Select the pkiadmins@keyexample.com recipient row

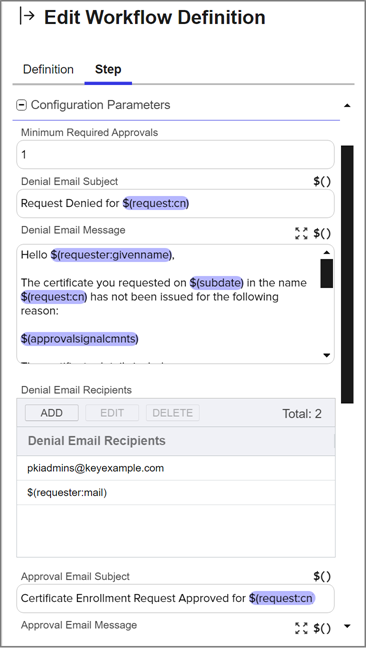click(x=176, y=468)
